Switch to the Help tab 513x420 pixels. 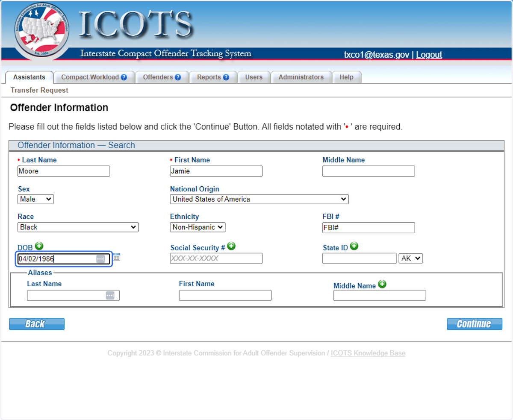[347, 77]
